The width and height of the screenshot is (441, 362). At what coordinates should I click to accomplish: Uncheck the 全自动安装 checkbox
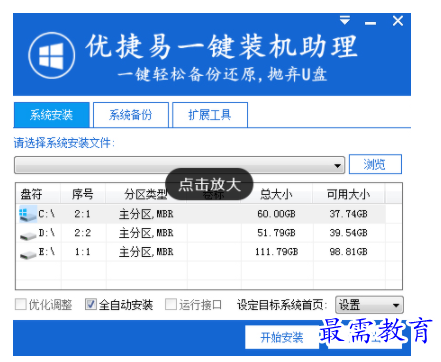[x=91, y=304]
